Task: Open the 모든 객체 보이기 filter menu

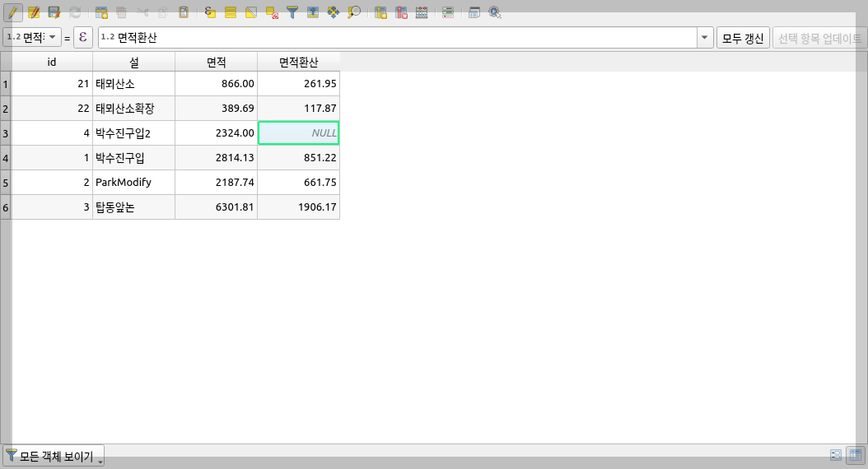Action: pos(54,457)
